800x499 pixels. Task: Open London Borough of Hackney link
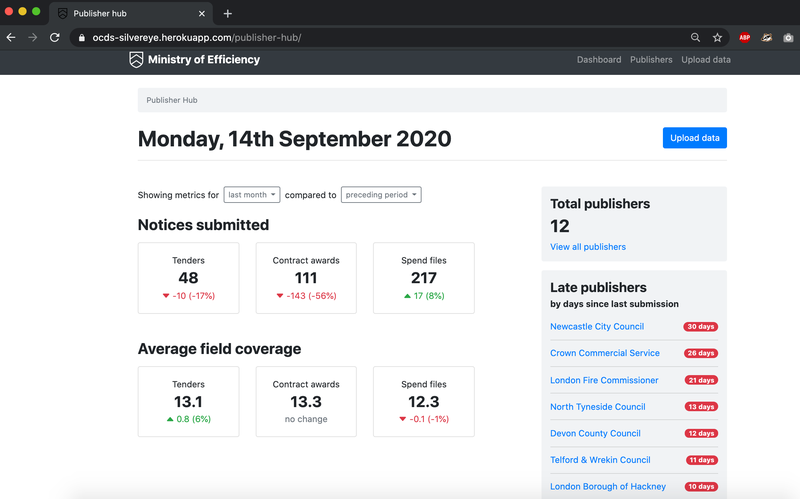[608, 487]
